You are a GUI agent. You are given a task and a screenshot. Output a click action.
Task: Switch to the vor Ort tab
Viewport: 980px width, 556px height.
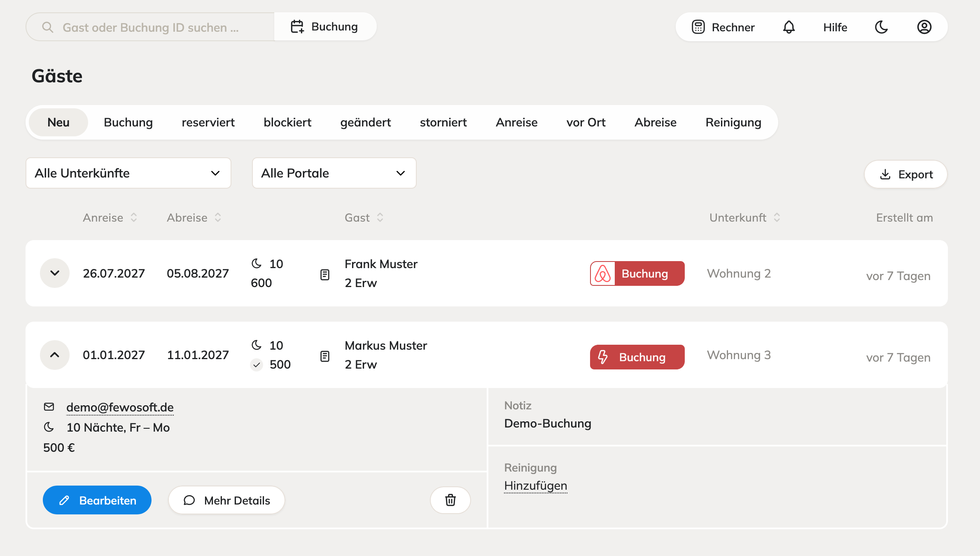coord(586,122)
